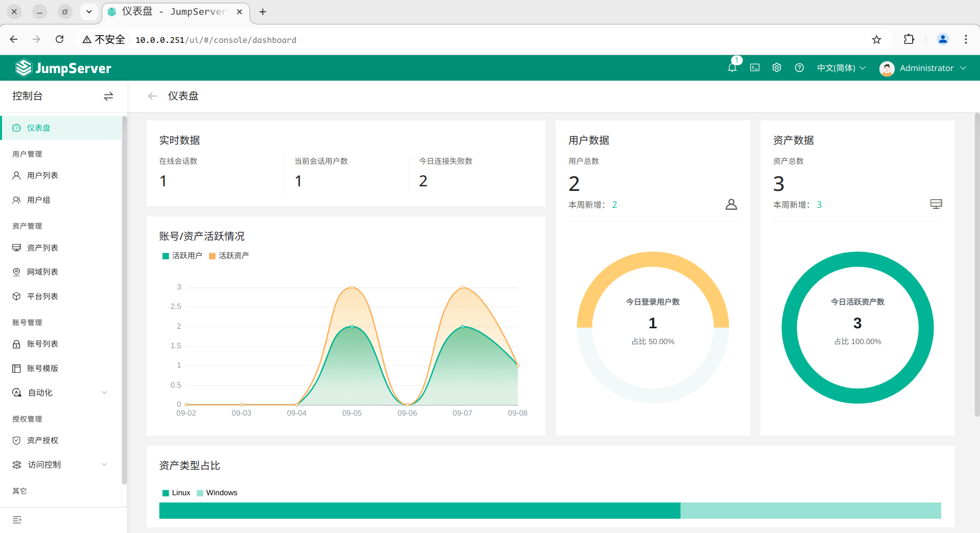Image resolution: width=980 pixels, height=533 pixels.
Task: Toggle Windows legend in asset type chart
Action: coord(217,493)
